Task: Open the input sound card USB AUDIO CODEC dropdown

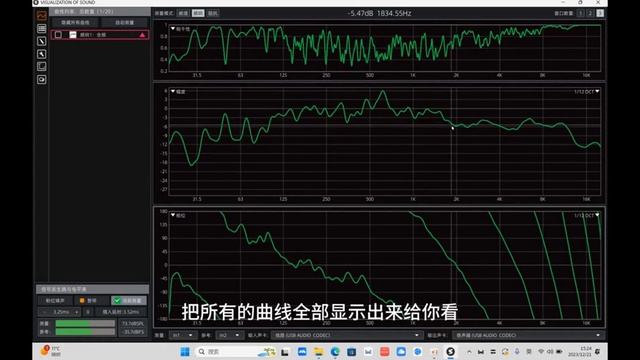Action: (x=346, y=335)
